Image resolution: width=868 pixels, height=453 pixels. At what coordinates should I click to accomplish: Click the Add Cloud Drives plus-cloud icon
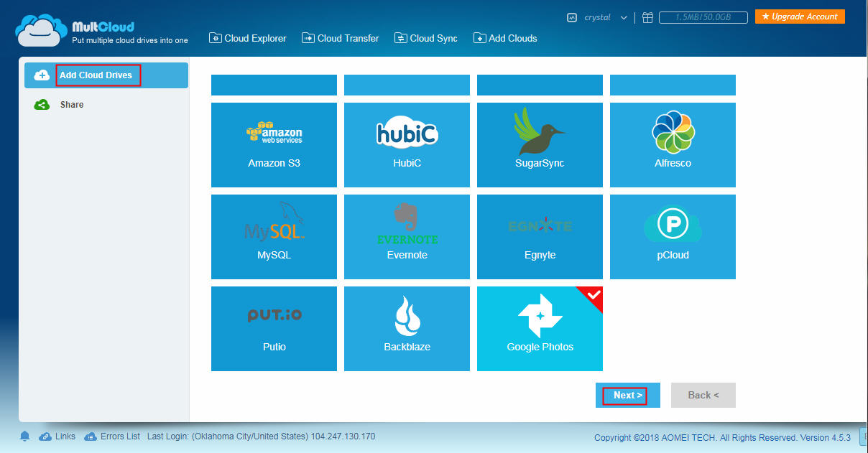pyautogui.click(x=42, y=75)
